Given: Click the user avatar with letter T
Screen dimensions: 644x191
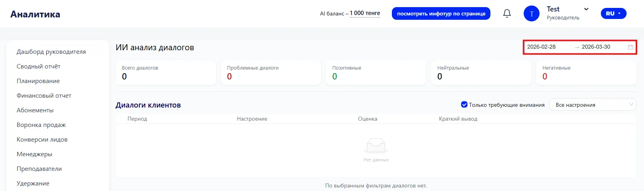Looking at the screenshot, I should (531, 14).
